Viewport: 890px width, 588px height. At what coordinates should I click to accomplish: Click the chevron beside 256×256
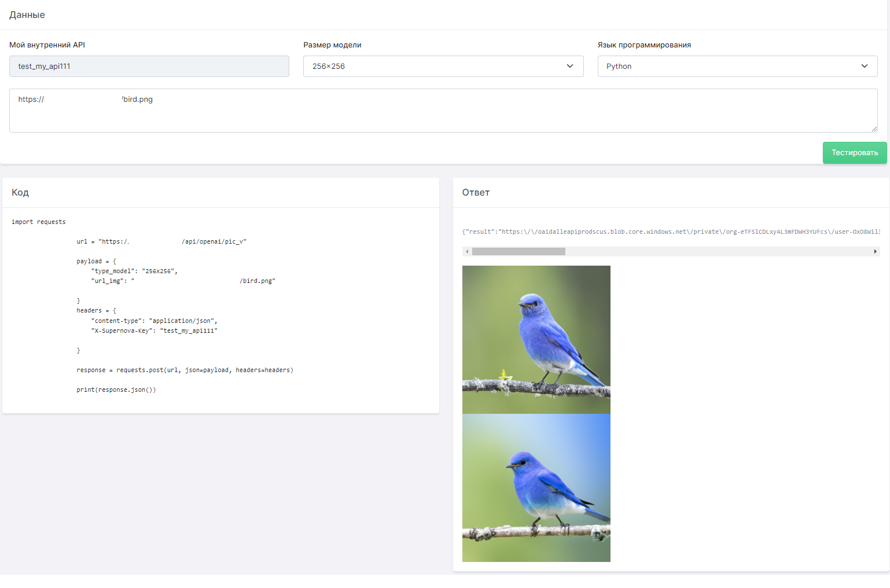(570, 66)
